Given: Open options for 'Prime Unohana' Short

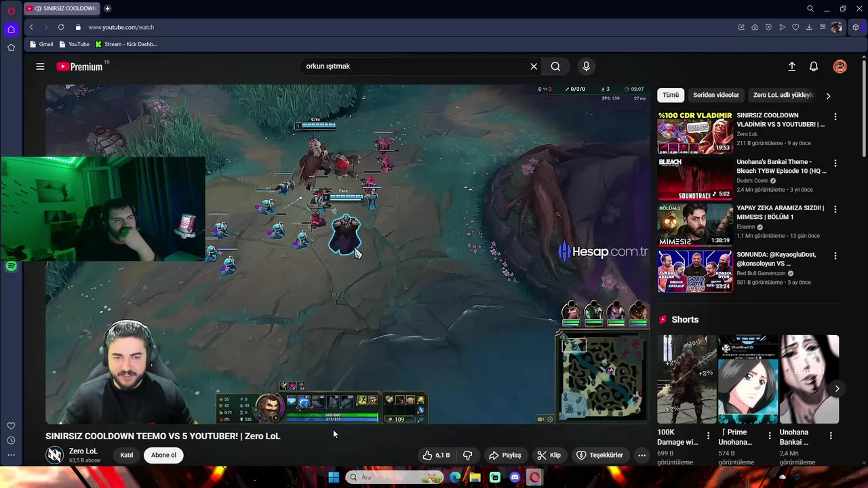Looking at the screenshot, I should [769, 436].
